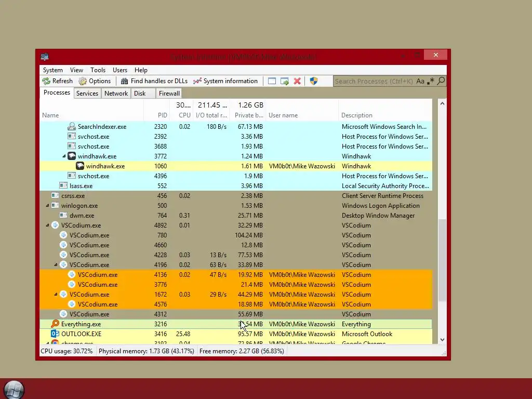
Task: Select row with PID 3776
Action: click(236, 285)
